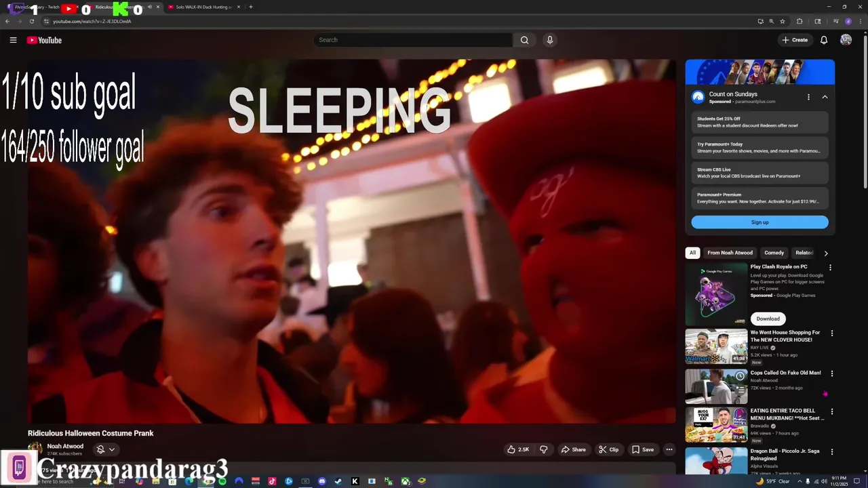
Task: Play or pause the video player
Action: click(352, 241)
